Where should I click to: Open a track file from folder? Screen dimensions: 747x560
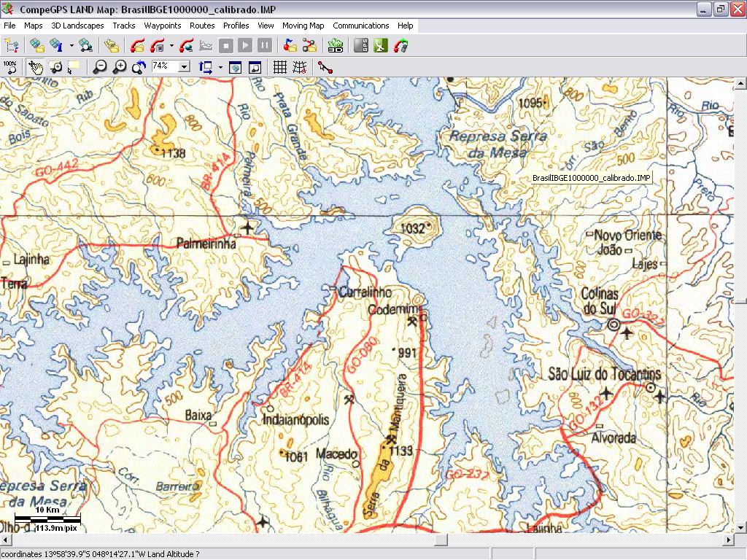(x=137, y=46)
